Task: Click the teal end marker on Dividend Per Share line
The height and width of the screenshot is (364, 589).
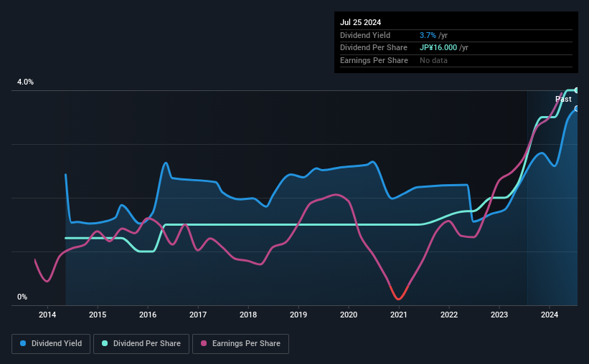Action: coord(577,90)
